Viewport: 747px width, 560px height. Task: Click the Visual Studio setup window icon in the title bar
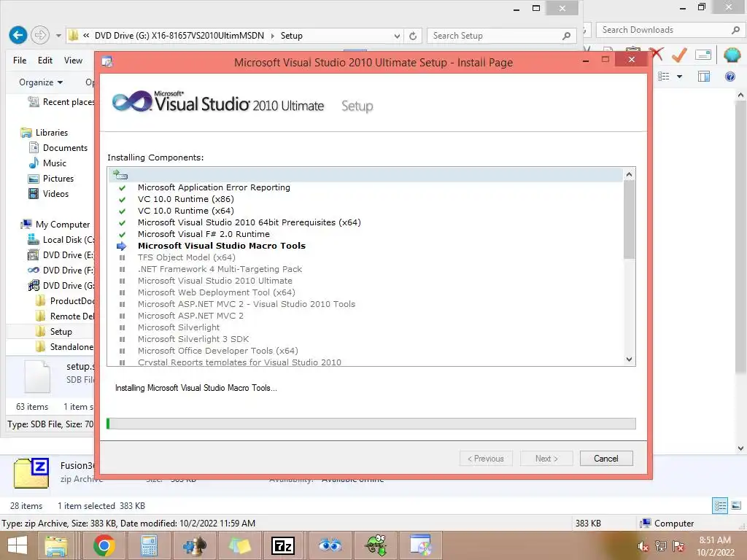point(108,62)
